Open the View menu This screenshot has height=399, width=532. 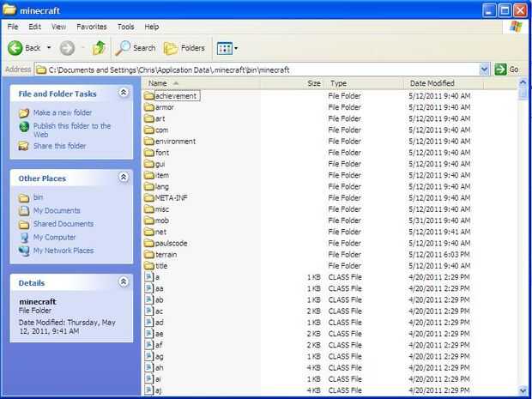58,27
